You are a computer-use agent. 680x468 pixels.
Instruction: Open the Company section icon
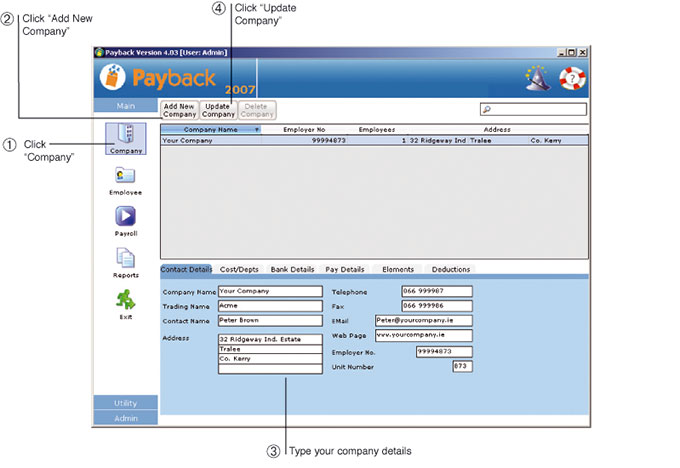pos(125,135)
